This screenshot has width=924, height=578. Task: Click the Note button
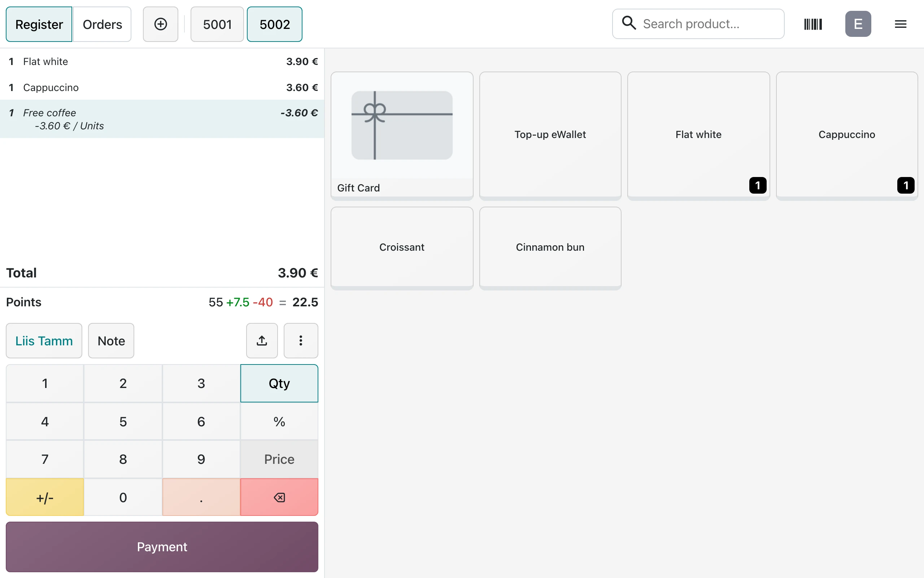coord(111,341)
